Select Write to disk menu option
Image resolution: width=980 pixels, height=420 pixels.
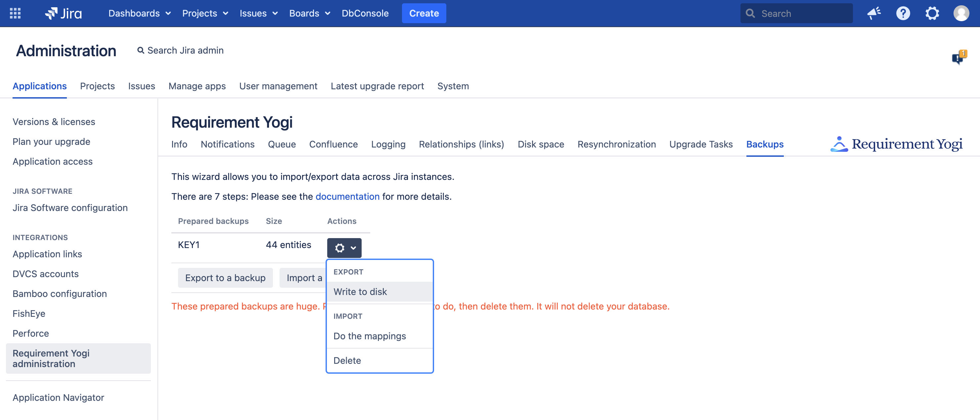pyautogui.click(x=360, y=292)
